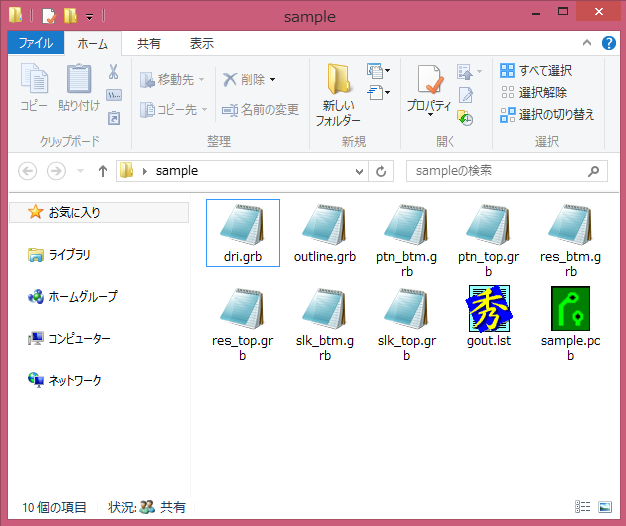Click 名前の変更 (Rename) button
Viewport: 626px width, 526px height.
260,109
